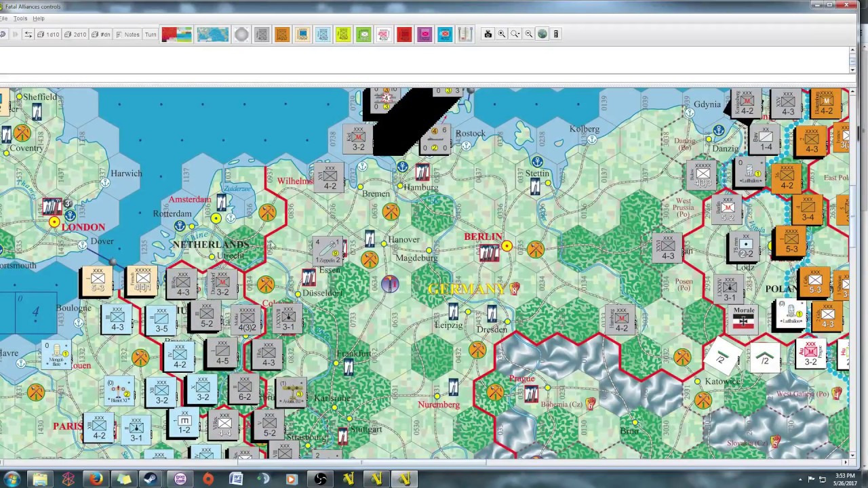This screenshot has width=868, height=488.
Task: Open the File menu
Action: pos(3,18)
